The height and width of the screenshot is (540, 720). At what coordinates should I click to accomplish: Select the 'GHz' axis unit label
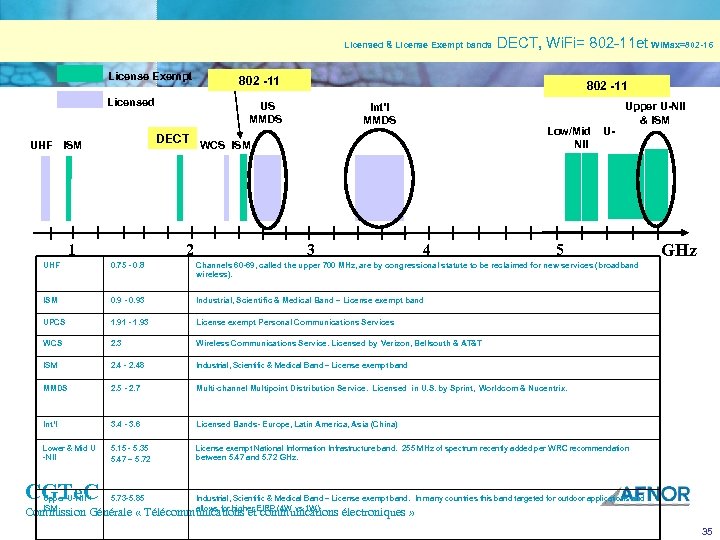[x=679, y=250]
